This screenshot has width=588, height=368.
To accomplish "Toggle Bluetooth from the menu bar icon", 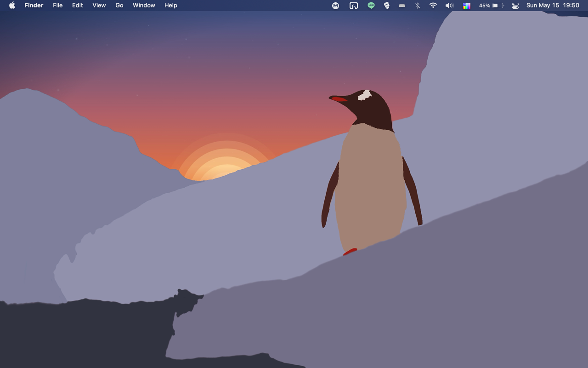I will [x=418, y=6].
